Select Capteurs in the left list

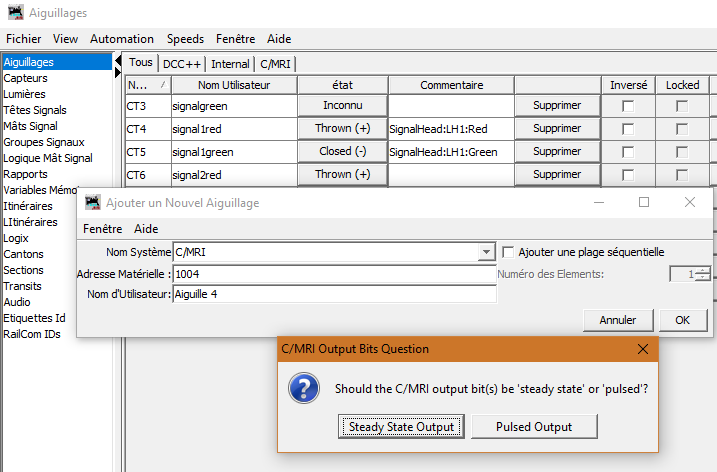(x=25, y=78)
